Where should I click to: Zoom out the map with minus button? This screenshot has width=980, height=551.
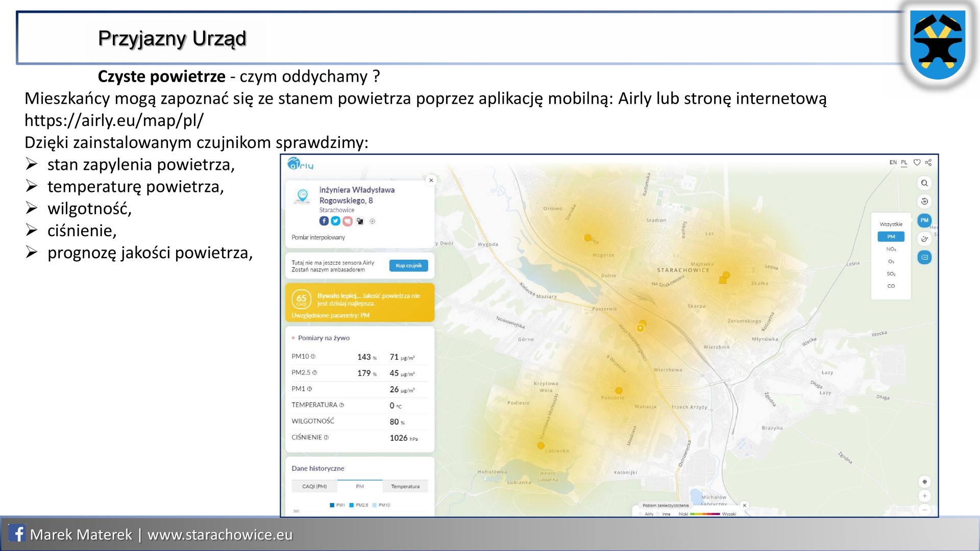pos(924,510)
